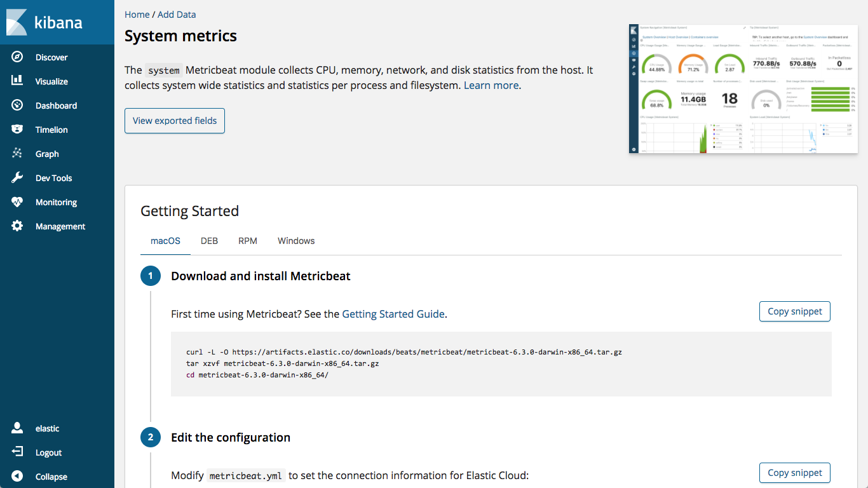Go to Discover in the sidebar
This screenshot has width=868, height=488.
coord(51,57)
